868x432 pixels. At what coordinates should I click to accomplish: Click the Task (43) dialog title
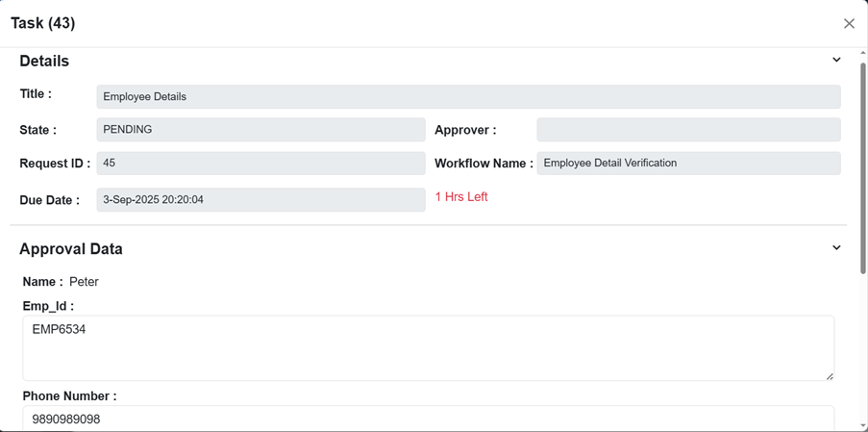pos(43,23)
